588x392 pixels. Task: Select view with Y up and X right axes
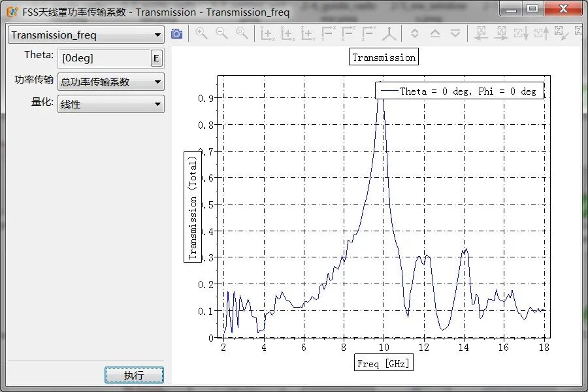pyautogui.click(x=267, y=34)
